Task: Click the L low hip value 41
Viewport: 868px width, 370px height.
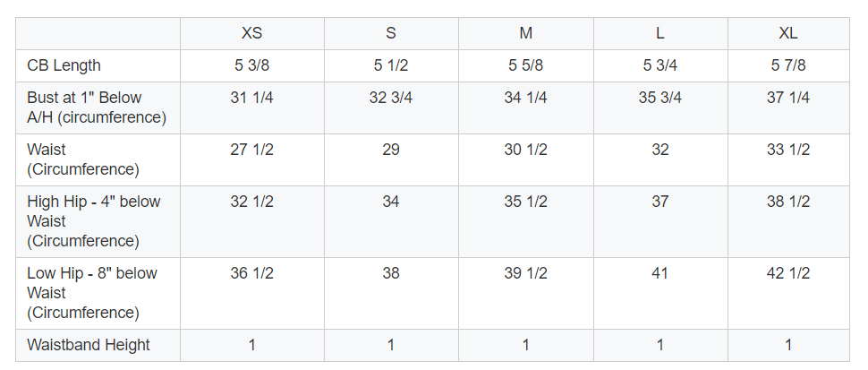Action: (x=660, y=273)
